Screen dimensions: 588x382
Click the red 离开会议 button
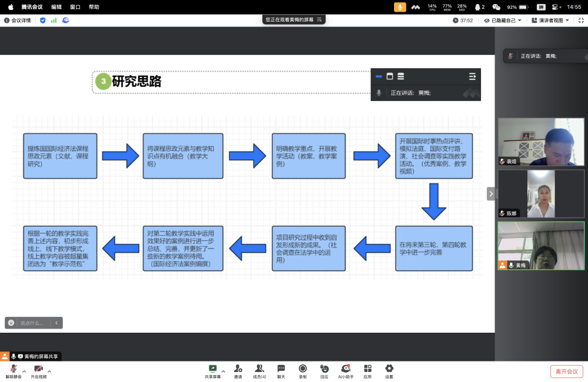tap(566, 371)
